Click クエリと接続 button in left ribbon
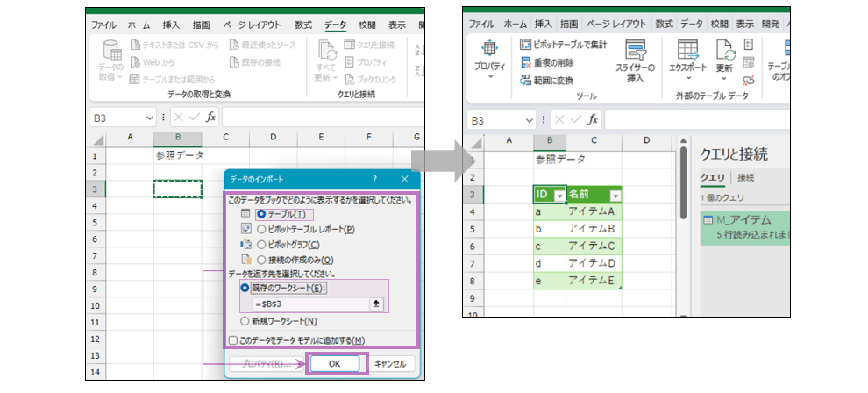The width and height of the screenshot is (868, 393). click(370, 46)
